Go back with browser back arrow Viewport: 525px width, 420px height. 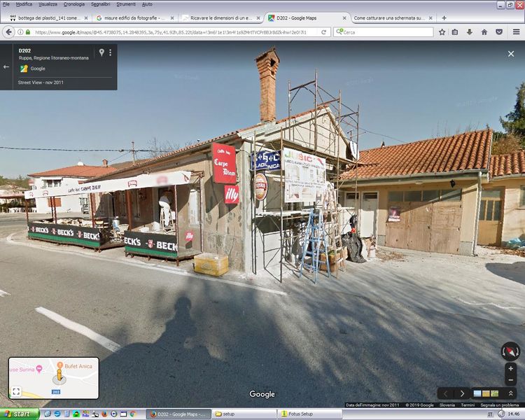8,32
